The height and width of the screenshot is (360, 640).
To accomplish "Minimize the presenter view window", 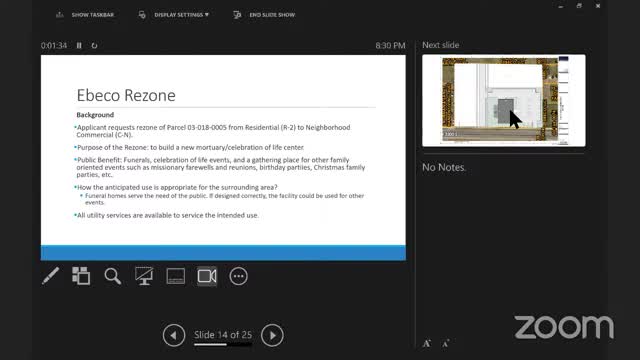I will tap(561, 6).
